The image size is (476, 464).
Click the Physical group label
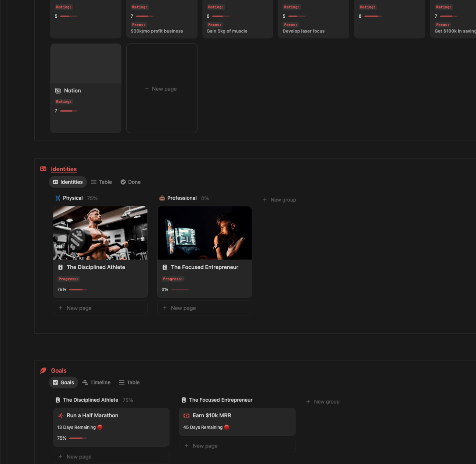73,198
